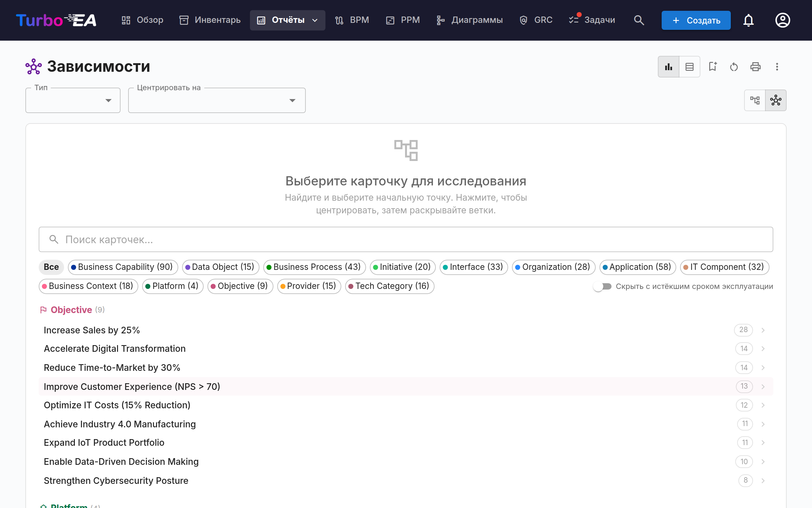Screen dimensions: 812x508
Task: Open the Тип dropdown
Action: coord(73,100)
